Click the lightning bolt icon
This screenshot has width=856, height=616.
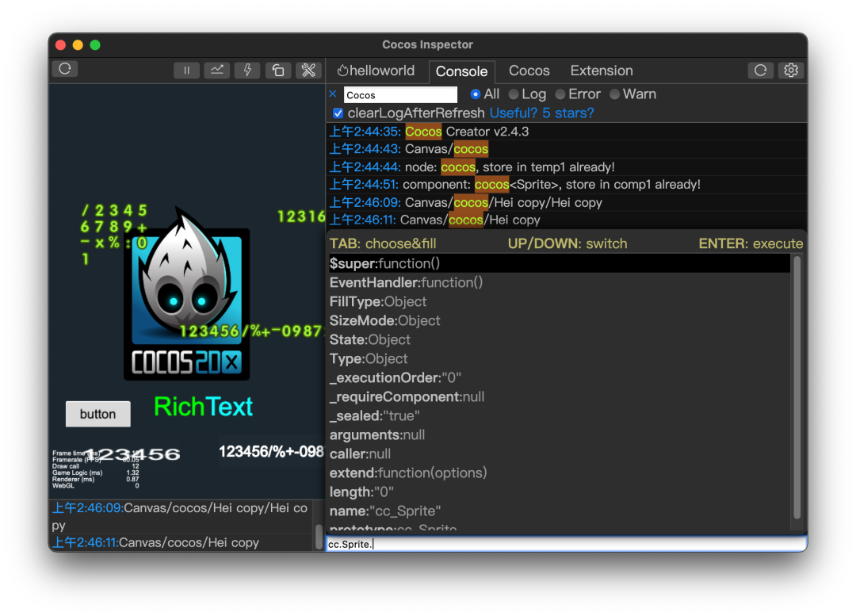[x=247, y=71]
